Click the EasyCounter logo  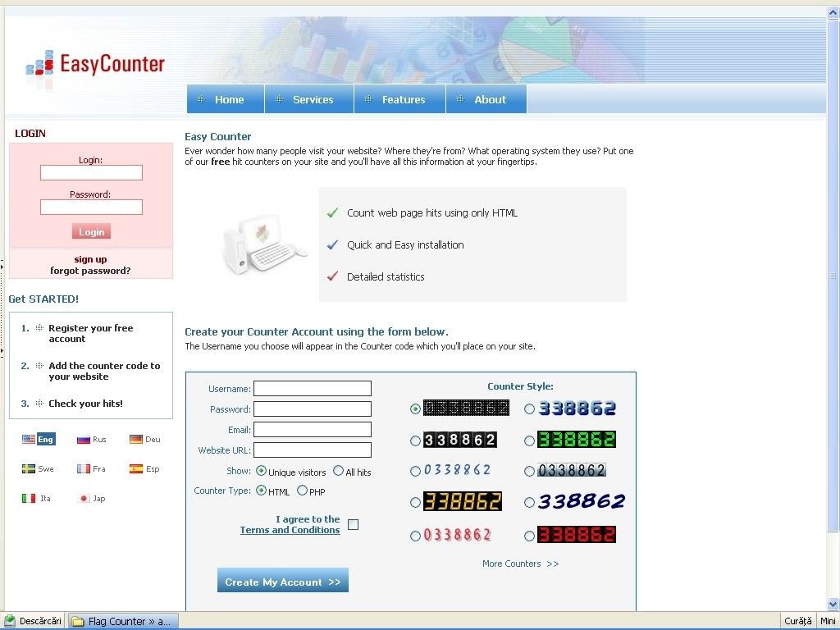coord(95,64)
